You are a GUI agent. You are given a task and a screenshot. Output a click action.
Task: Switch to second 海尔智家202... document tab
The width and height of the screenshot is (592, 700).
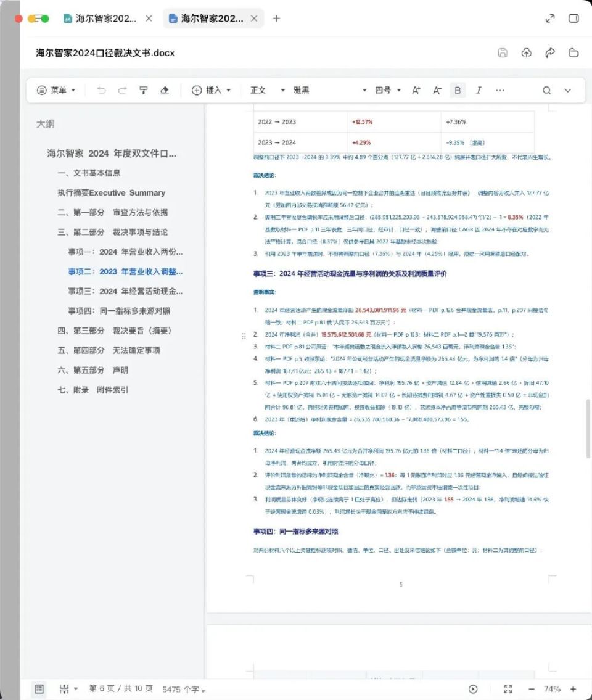point(207,19)
